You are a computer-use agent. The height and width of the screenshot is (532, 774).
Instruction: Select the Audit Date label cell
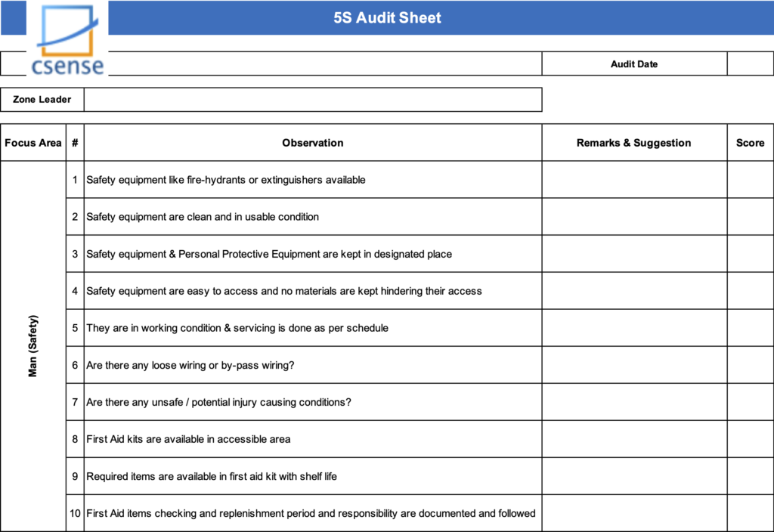[x=633, y=64]
